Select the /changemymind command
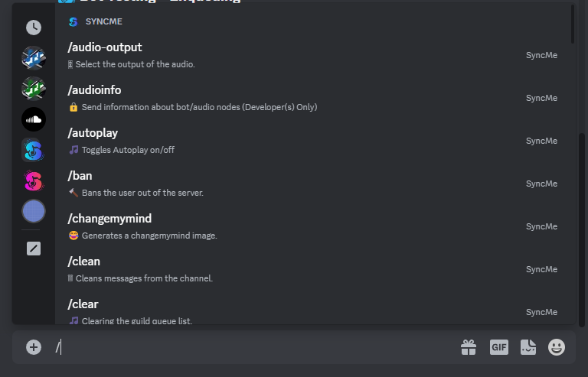 (x=315, y=227)
